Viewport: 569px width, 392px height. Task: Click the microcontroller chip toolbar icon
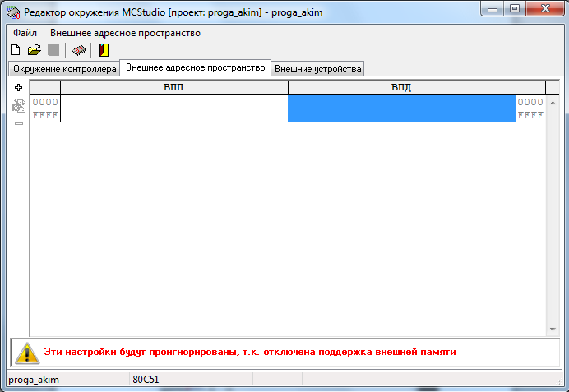point(79,50)
